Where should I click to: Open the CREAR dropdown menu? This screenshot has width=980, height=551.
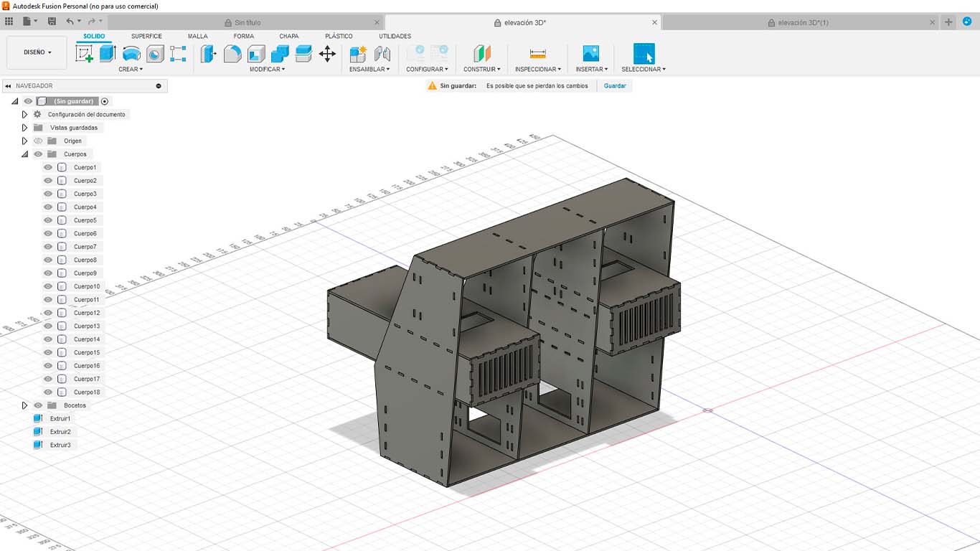click(x=131, y=70)
